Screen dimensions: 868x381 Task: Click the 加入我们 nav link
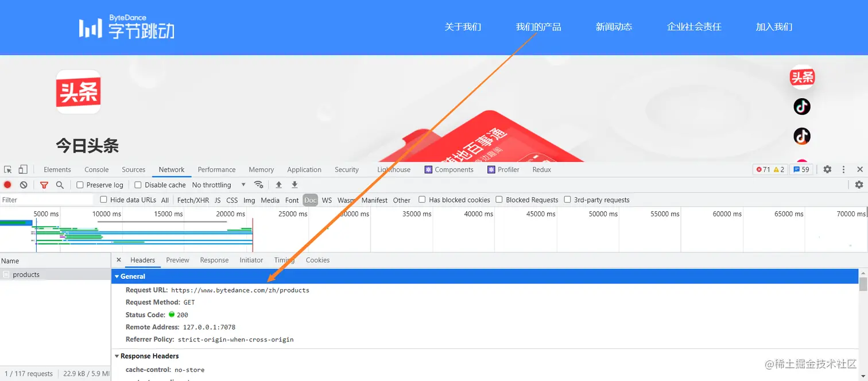(774, 27)
